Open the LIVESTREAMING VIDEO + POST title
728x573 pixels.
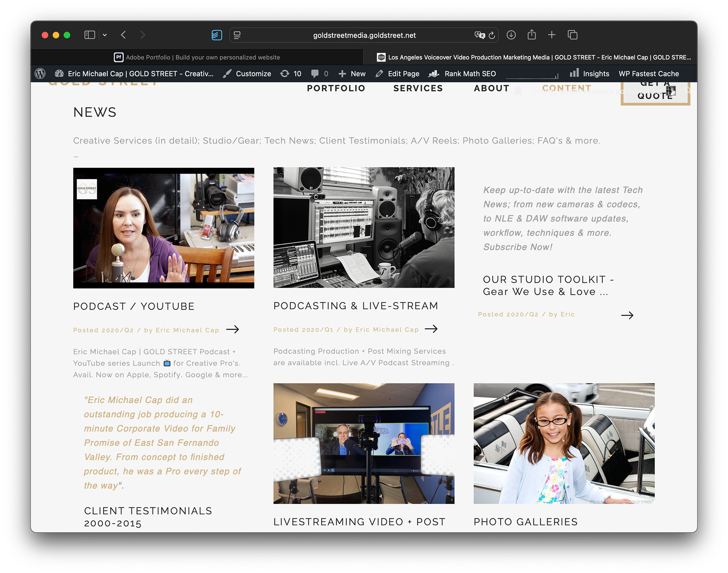[x=359, y=522]
